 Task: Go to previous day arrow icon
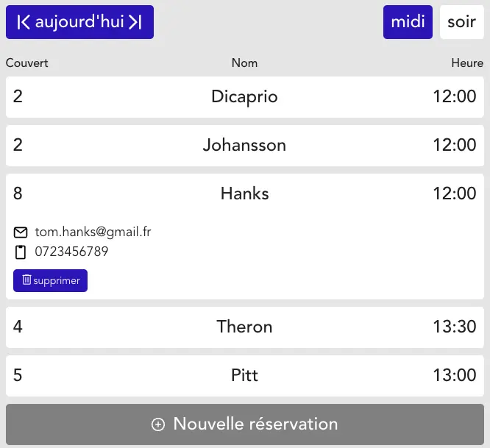[24, 22]
